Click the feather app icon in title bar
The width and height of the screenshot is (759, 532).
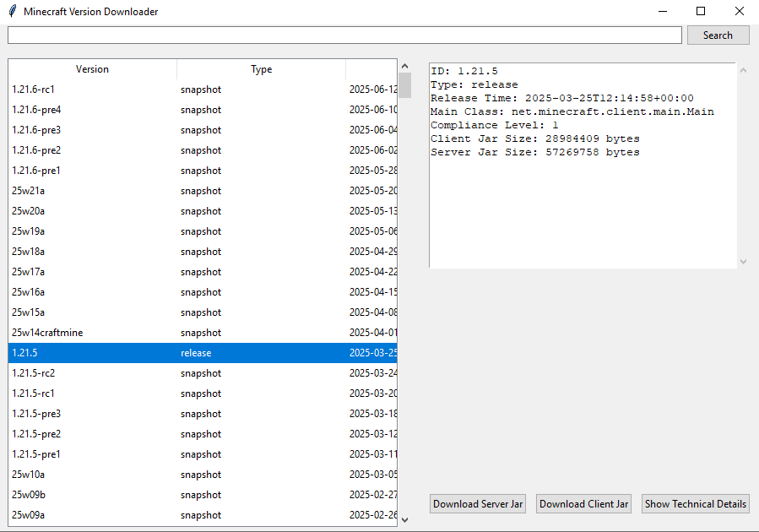[13, 11]
